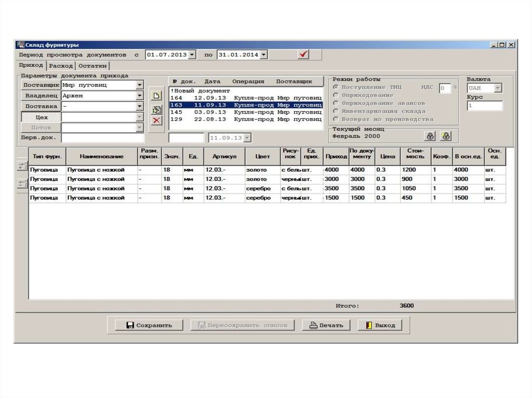Select document 164 dated 12.09.13 in list
Screen dimensions: 532x398
tap(245, 98)
